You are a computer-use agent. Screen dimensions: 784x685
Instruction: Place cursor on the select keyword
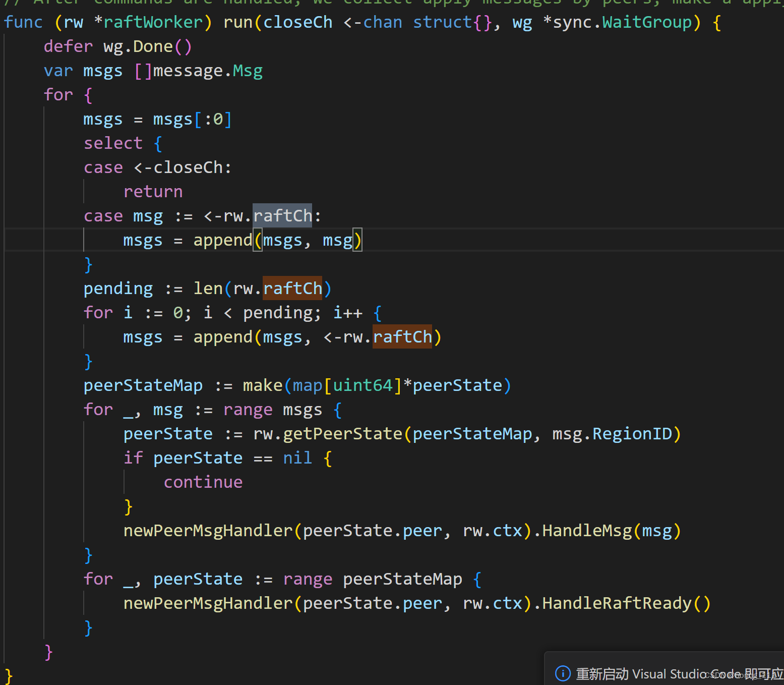tap(113, 143)
